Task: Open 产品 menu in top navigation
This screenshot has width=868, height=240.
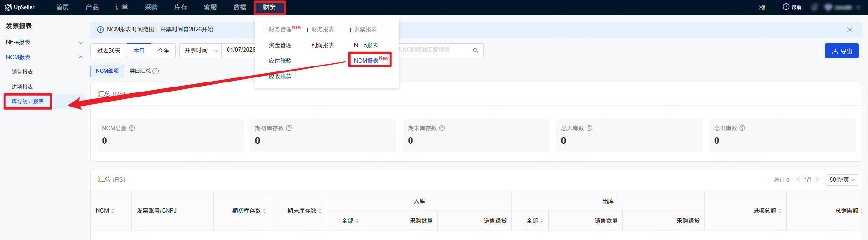Action: (92, 7)
